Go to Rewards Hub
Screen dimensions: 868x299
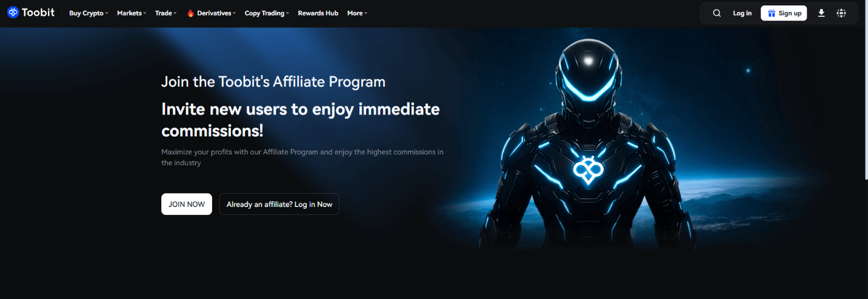tap(318, 13)
